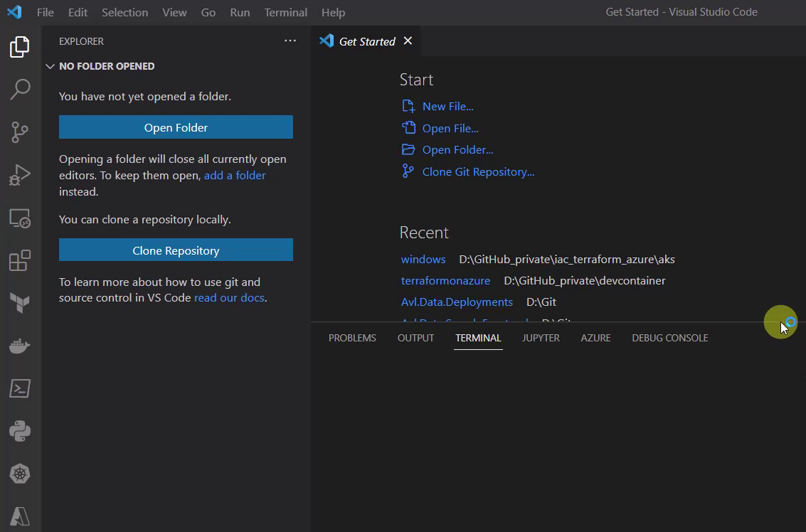This screenshot has height=532, width=806.
Task: Select the TERMINAL panel tab
Action: [478, 338]
